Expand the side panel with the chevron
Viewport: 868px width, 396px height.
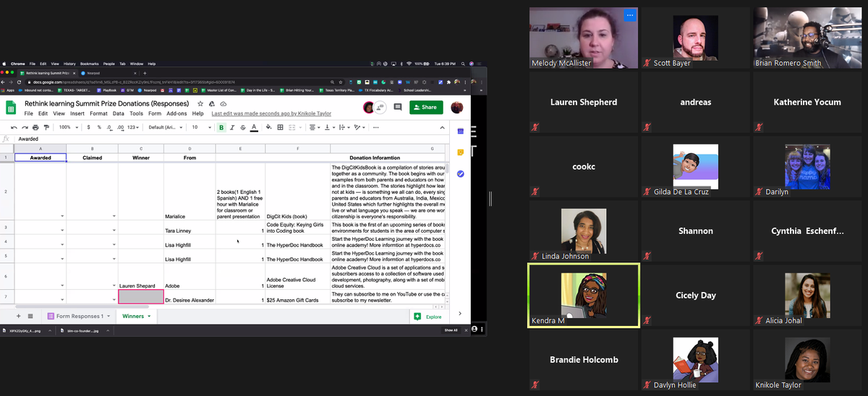(460, 313)
